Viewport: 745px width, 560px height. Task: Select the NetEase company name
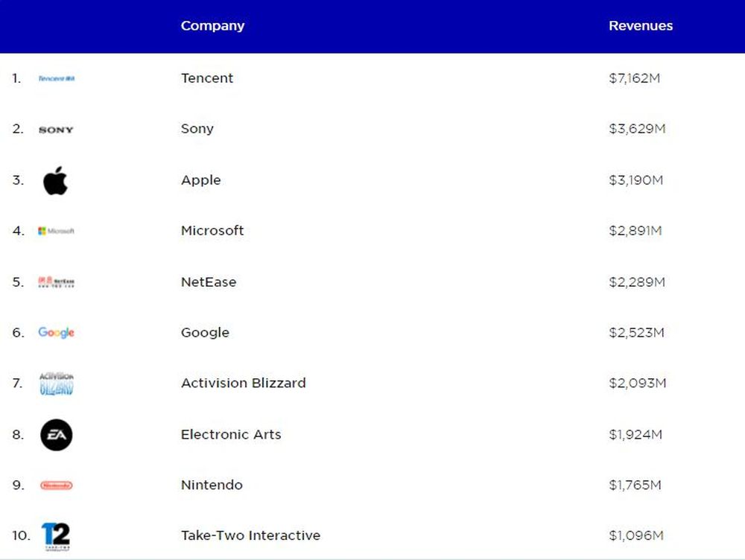pyautogui.click(x=209, y=281)
